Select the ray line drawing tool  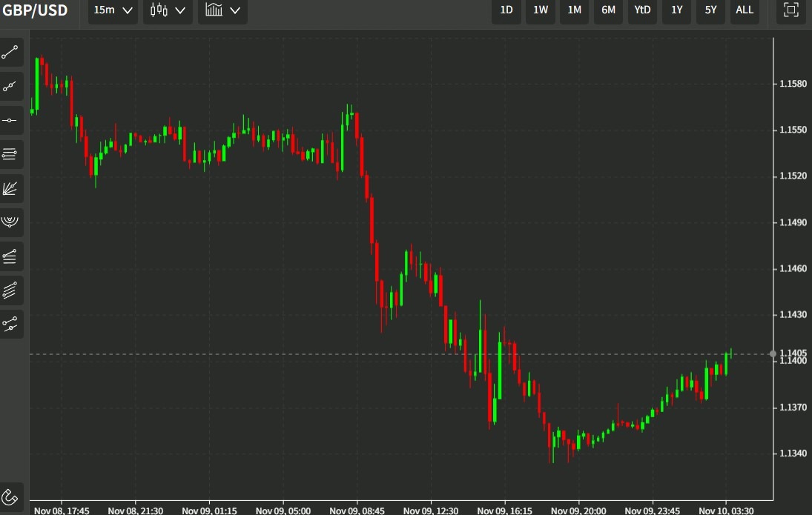[10, 87]
